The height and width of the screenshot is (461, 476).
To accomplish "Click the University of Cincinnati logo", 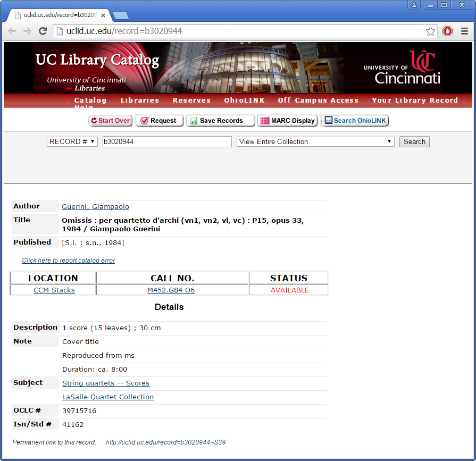I will coord(402,68).
